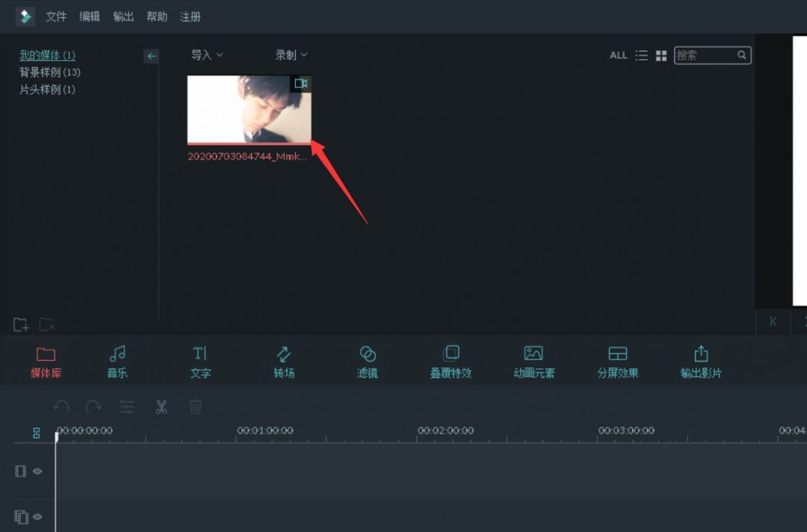The image size is (807, 532).
Task: Open the 录制 record dropdown
Action: (x=291, y=55)
